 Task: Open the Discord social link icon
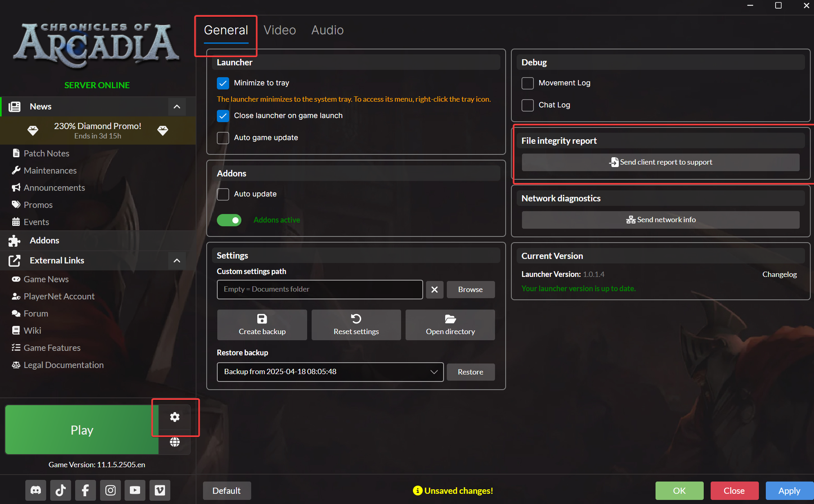(x=36, y=490)
